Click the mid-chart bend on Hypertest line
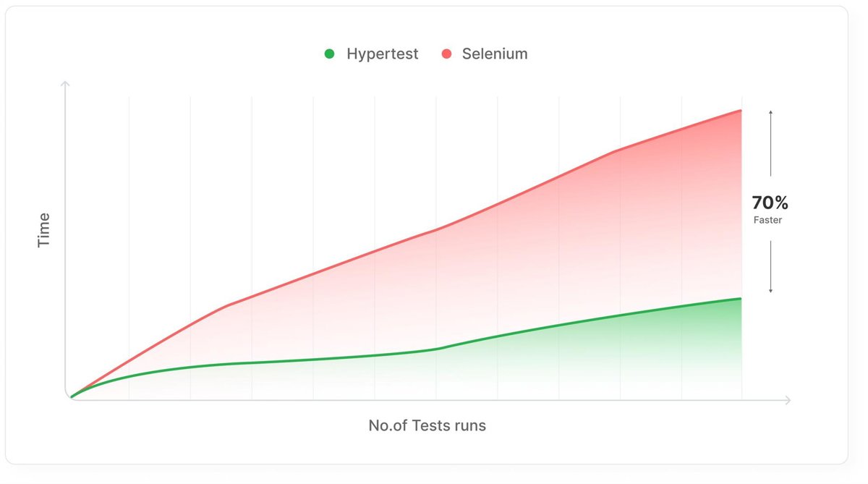 (x=439, y=349)
